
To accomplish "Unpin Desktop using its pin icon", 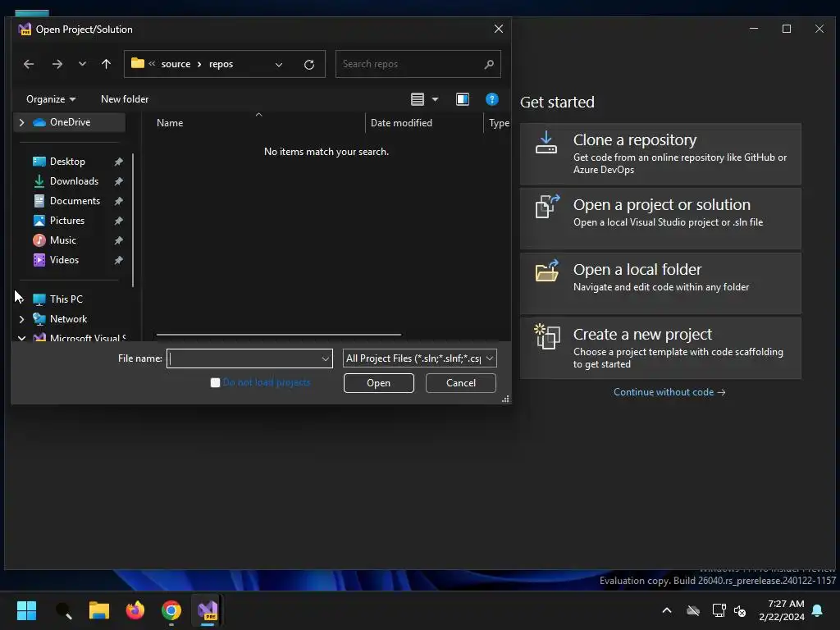I will click(118, 162).
